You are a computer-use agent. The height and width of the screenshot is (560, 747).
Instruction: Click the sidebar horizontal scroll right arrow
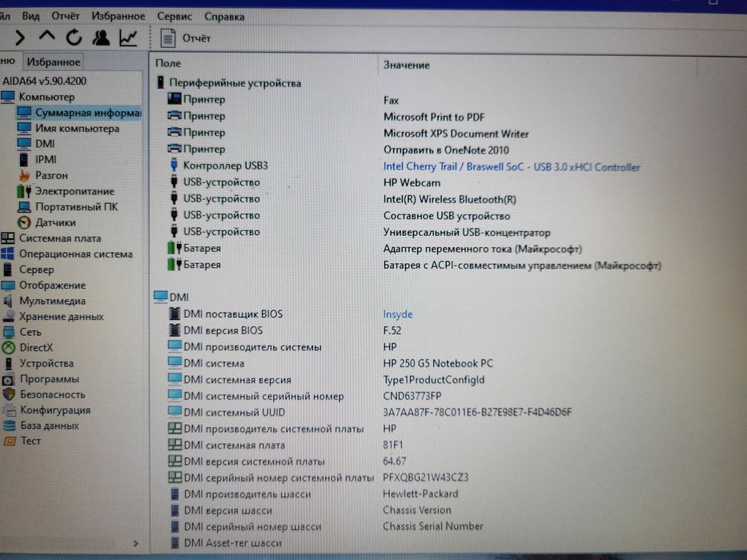click(x=135, y=543)
